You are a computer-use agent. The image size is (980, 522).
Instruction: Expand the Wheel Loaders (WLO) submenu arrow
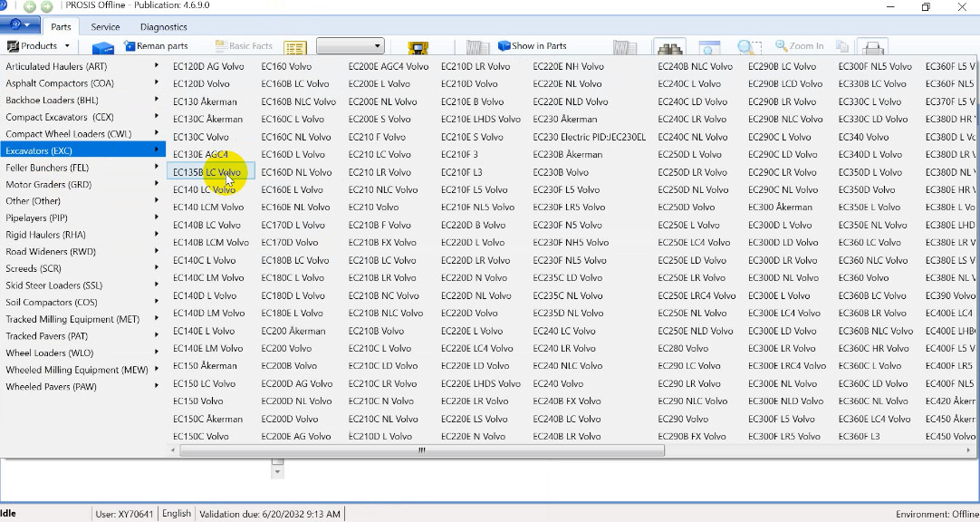pyautogui.click(x=157, y=353)
